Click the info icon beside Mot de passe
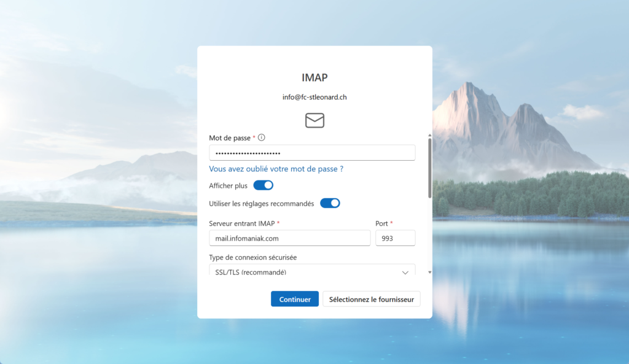The image size is (629, 364). point(262,137)
